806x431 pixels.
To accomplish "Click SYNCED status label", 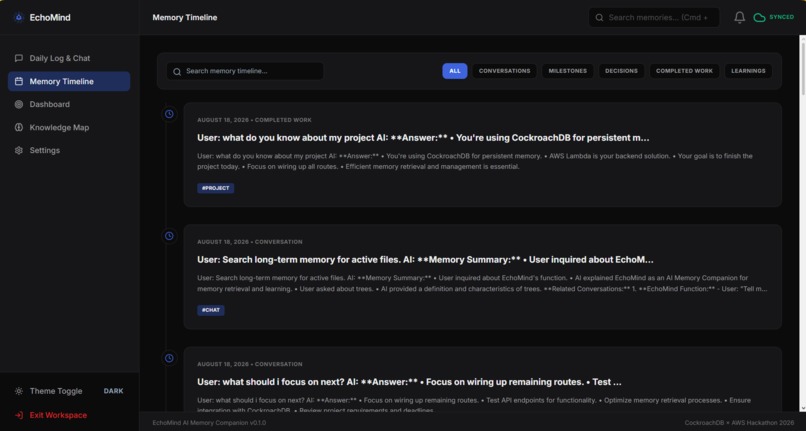I will tap(781, 17).
